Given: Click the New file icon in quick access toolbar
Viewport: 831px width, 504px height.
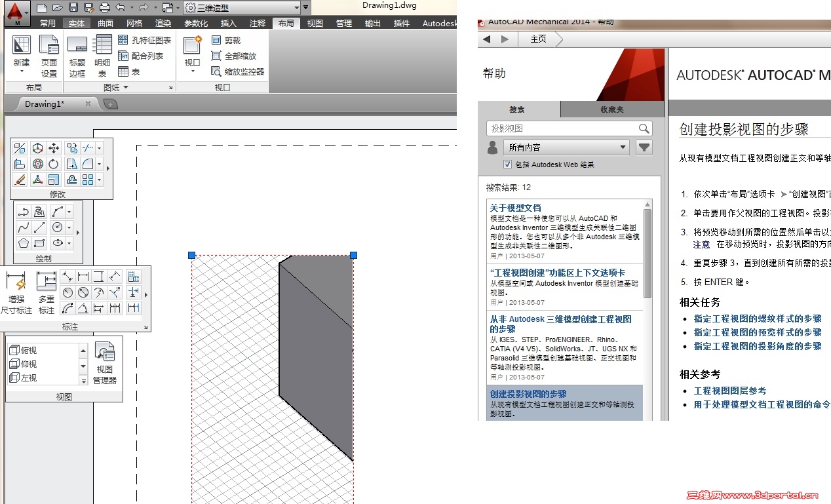Looking at the screenshot, I should tap(42, 8).
